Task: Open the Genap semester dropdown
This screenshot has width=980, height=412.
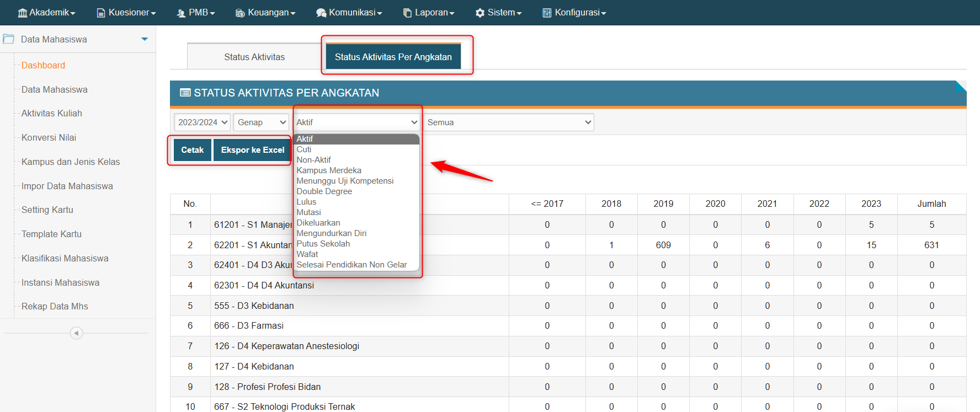Action: 261,122
